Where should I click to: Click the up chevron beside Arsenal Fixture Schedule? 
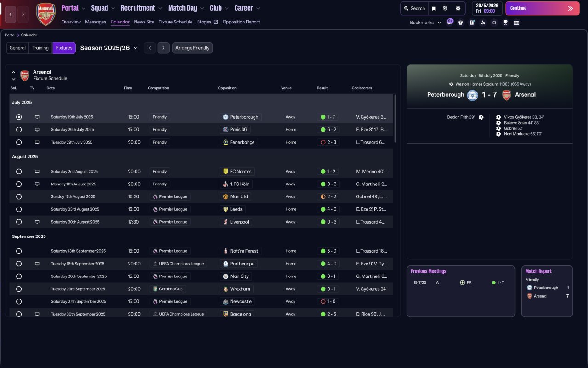(14, 72)
